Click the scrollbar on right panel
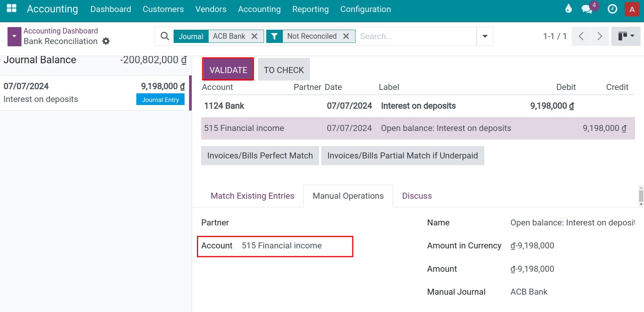Viewport: 644px width, 312px height. (x=641, y=196)
